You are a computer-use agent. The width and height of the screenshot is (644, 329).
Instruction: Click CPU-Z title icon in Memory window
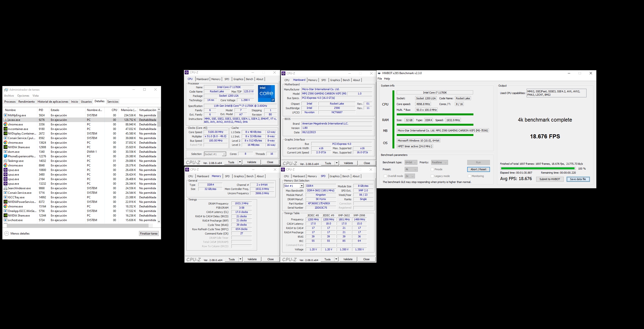(187, 170)
